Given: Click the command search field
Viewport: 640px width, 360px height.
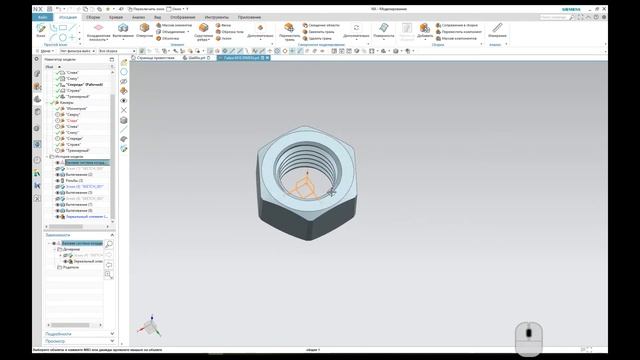Looking at the screenshot, I should (x=557, y=17).
